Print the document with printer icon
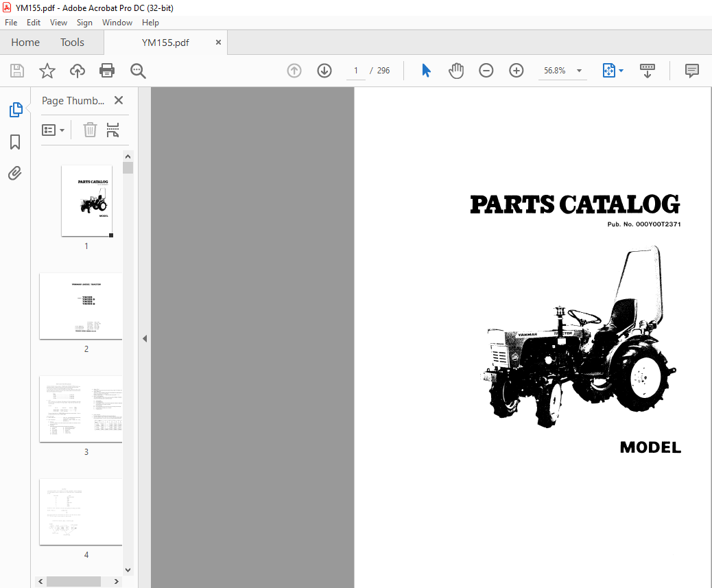The image size is (712, 588). tap(107, 71)
